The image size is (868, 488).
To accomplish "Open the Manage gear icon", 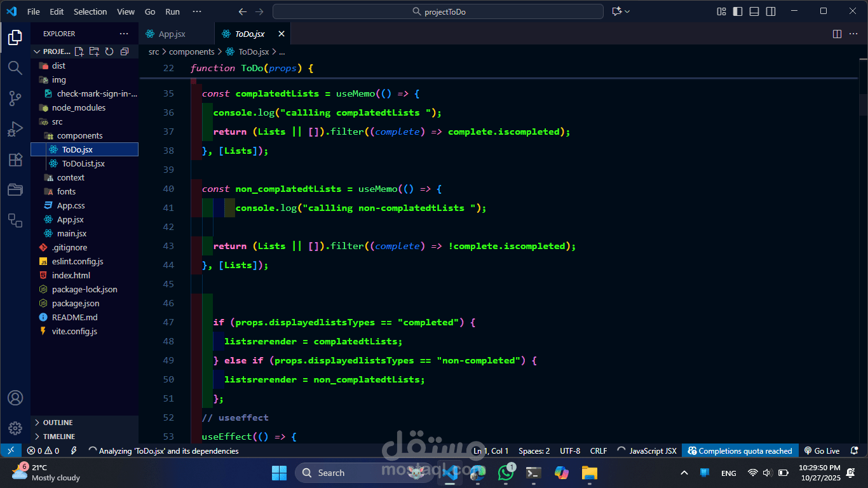I will pyautogui.click(x=15, y=428).
